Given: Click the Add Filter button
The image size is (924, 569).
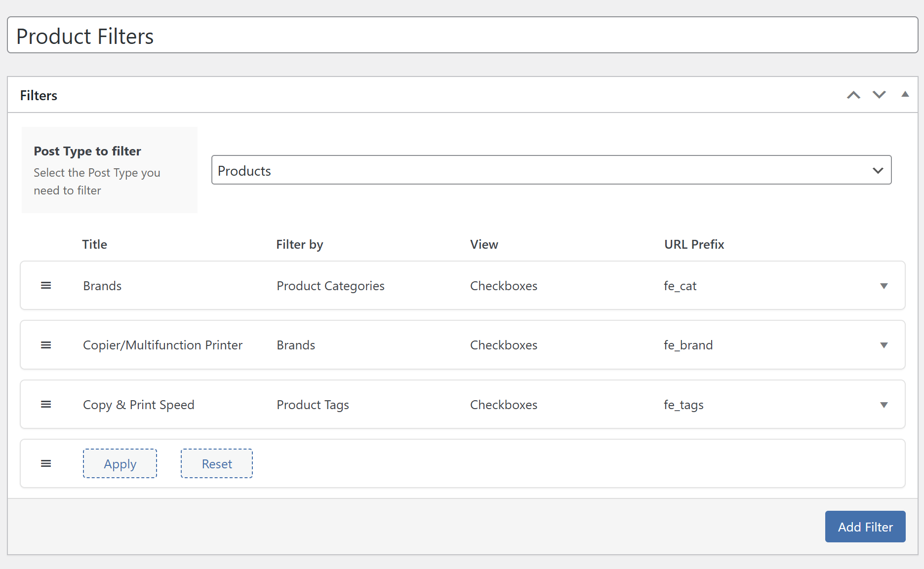Looking at the screenshot, I should click(x=865, y=527).
